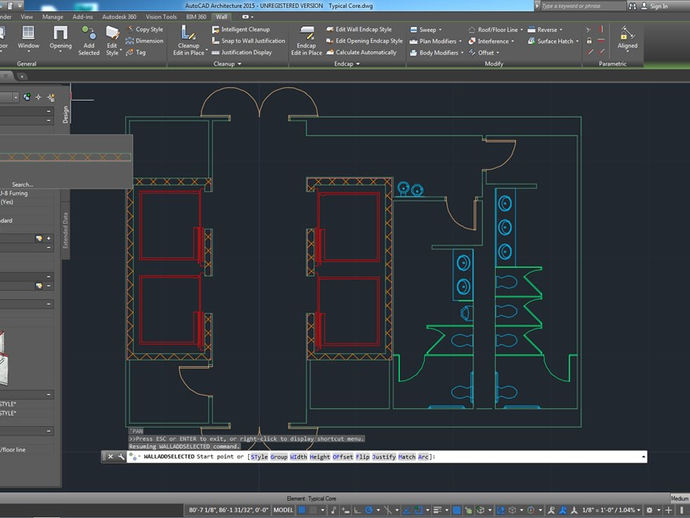Screen dimensions: 690x518
Task: Toggle Justification Display
Action: pos(242,52)
